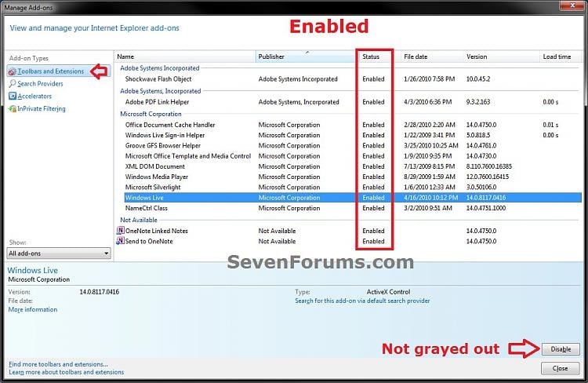Screen dimensions: 588x383
Task: Click the Accelerators label
Action: pos(34,96)
